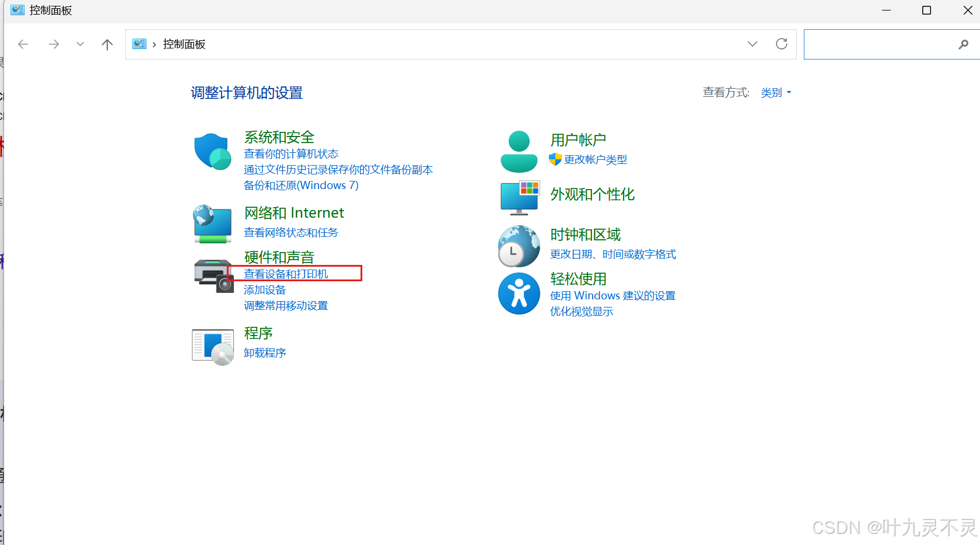Open 用户帐户 category
Viewport: 980px width, 545px height.
(578, 140)
